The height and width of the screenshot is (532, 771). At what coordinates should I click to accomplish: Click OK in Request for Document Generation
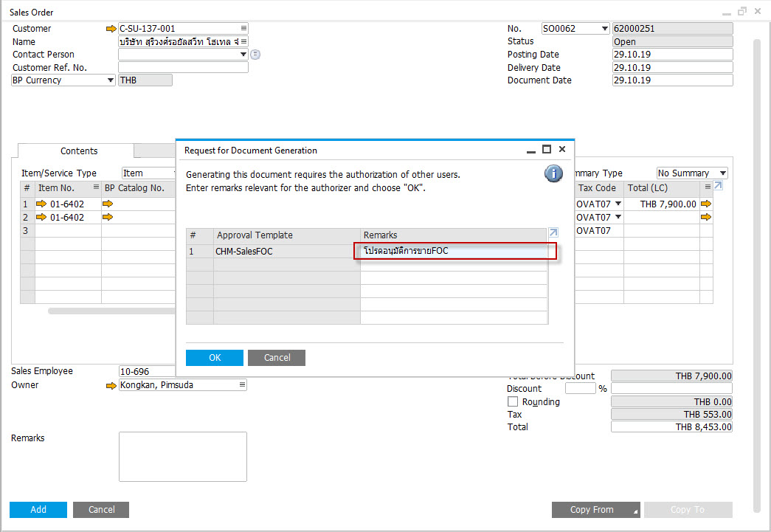[x=215, y=358]
